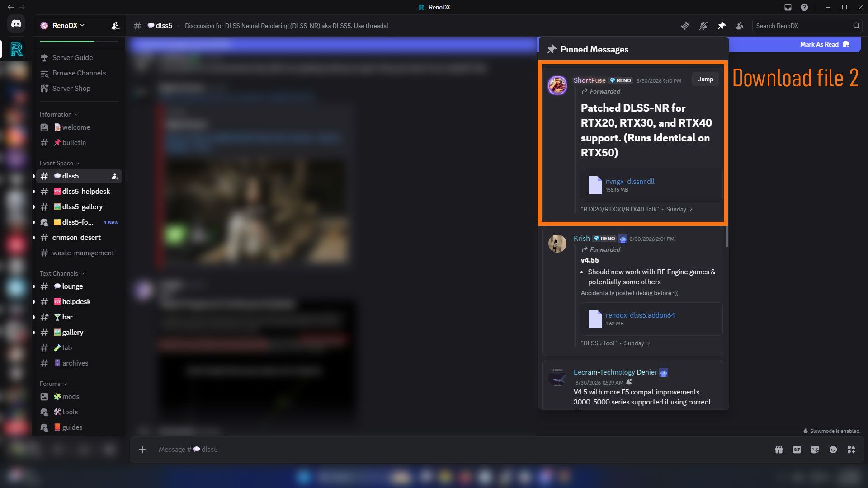The height and width of the screenshot is (488, 868).
Task: Click the nvngx_dlssnr.dll file icon
Action: click(x=595, y=185)
